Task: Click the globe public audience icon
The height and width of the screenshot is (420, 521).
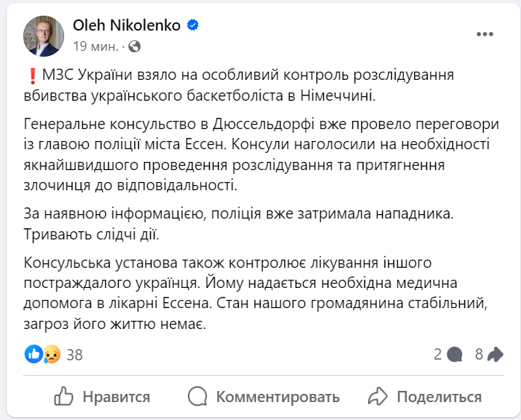Action: [134, 46]
